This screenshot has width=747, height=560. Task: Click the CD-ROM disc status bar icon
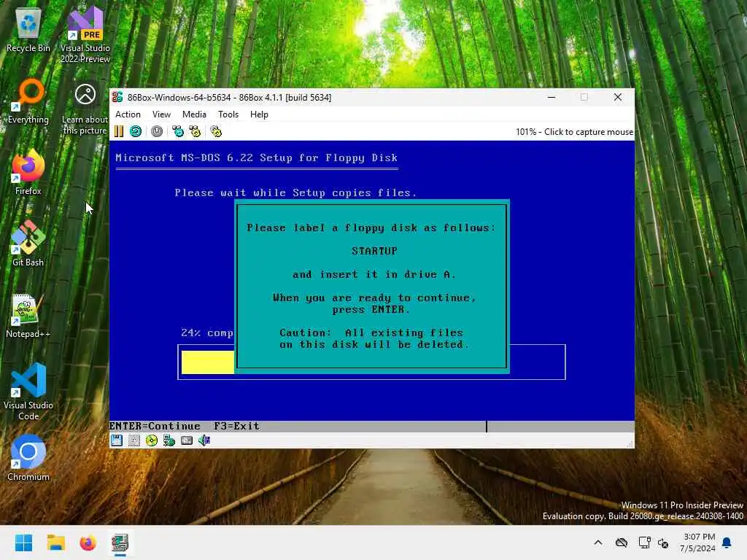click(x=152, y=440)
